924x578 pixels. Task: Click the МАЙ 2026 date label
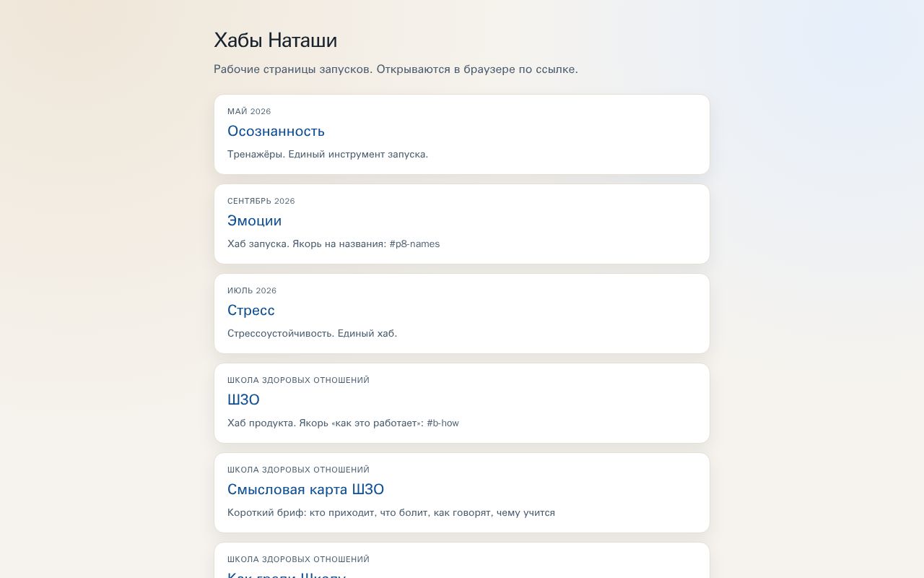249,111
